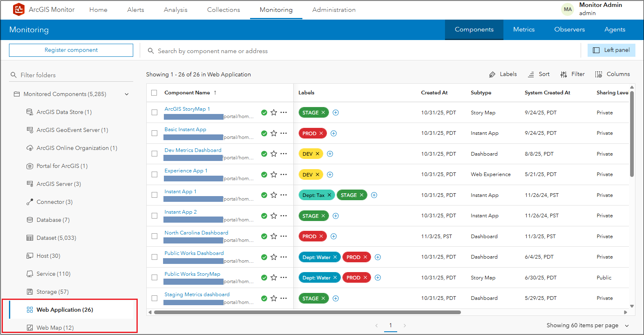
Task: Open the Labels menu
Action: click(503, 74)
